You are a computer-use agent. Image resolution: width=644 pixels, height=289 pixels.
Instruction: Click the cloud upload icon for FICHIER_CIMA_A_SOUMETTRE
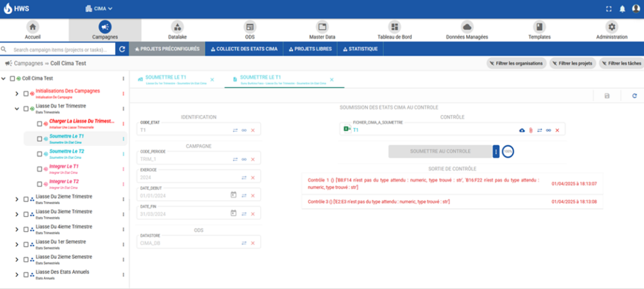click(x=521, y=130)
